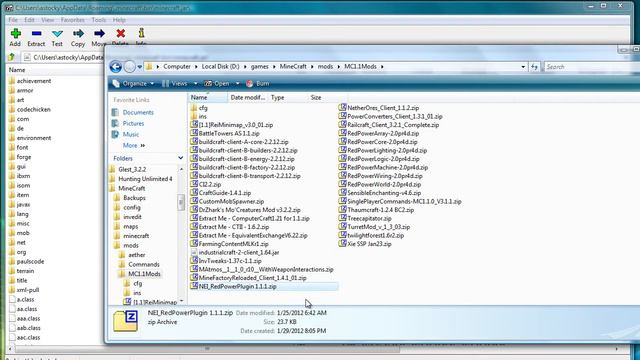Open the Favorites menu in 7-Zip
This screenshot has height=360, width=640.
coord(73,20)
